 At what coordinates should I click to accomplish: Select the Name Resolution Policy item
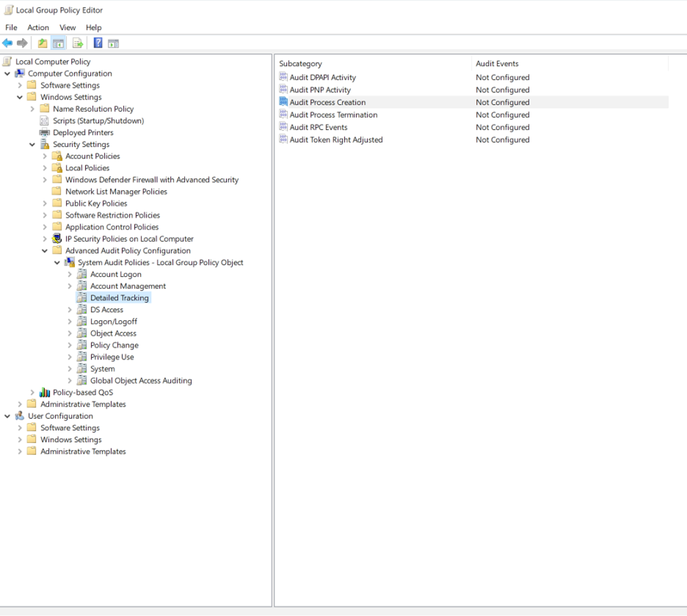point(93,109)
